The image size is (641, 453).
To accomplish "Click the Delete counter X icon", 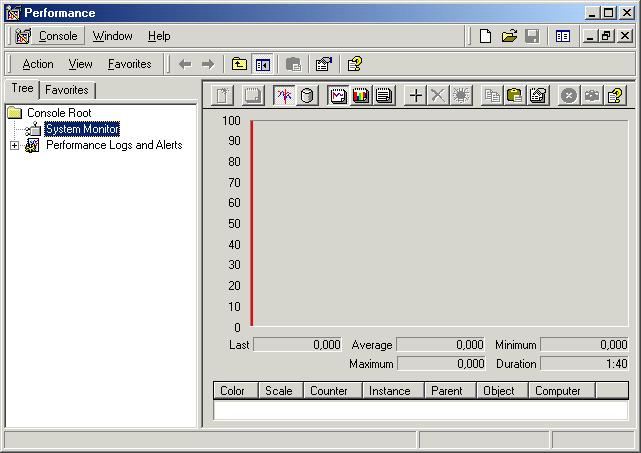I will click(438, 96).
